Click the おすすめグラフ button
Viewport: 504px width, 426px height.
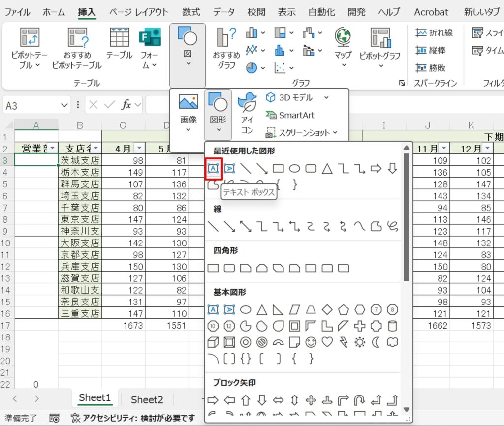pyautogui.click(x=226, y=48)
